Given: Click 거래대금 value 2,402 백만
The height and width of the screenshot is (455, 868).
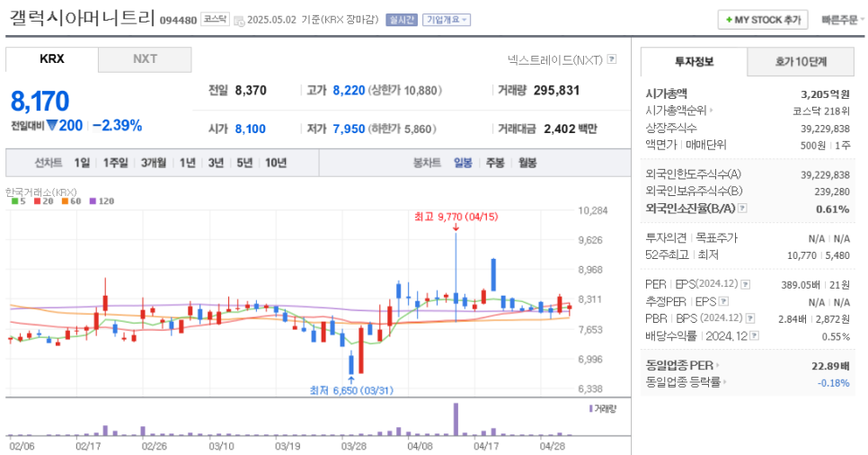Looking at the screenshot, I should pos(571,129).
